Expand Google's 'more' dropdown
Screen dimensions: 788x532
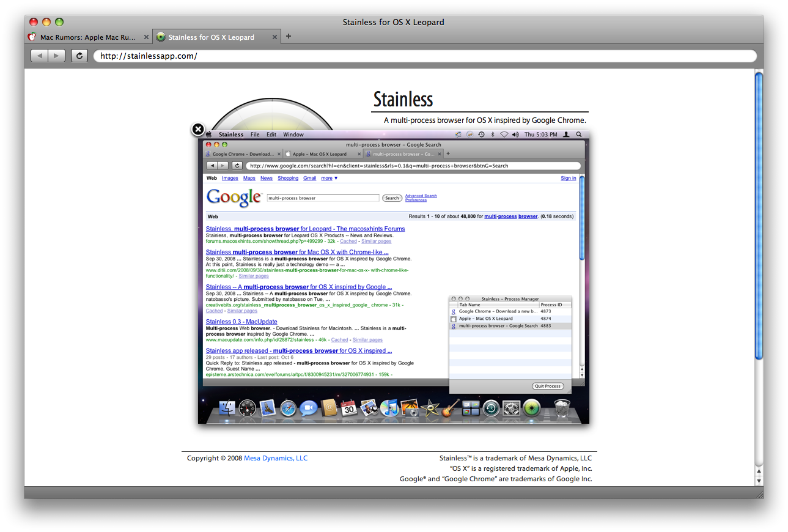[330, 179]
